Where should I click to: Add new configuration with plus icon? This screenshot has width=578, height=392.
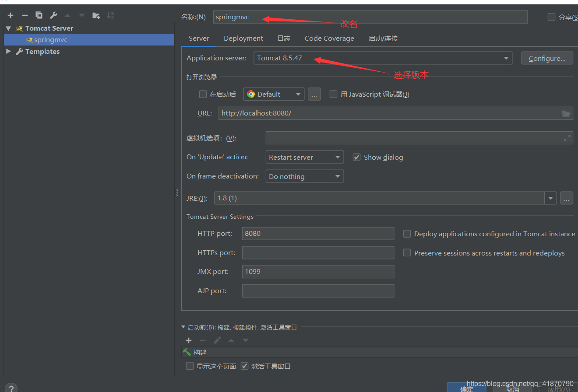[x=11, y=15]
